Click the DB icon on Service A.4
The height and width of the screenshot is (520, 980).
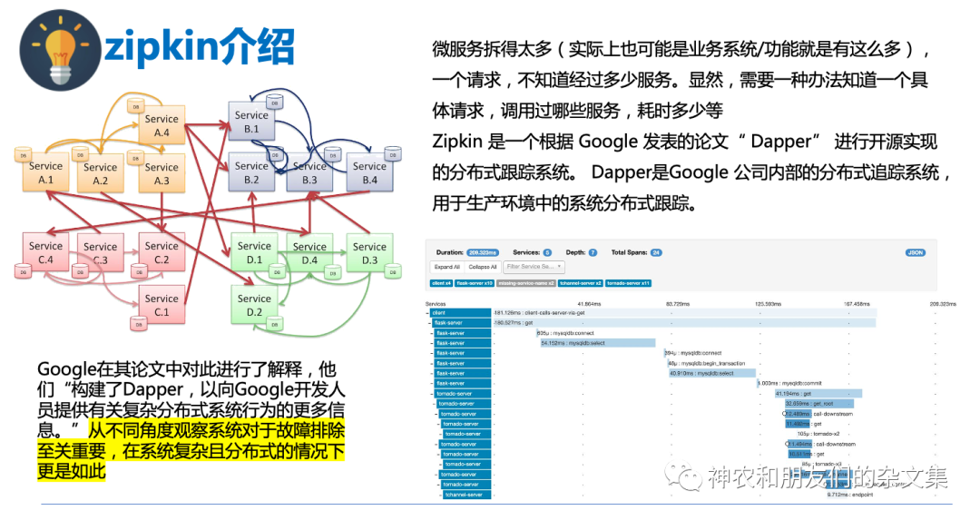coord(135,106)
